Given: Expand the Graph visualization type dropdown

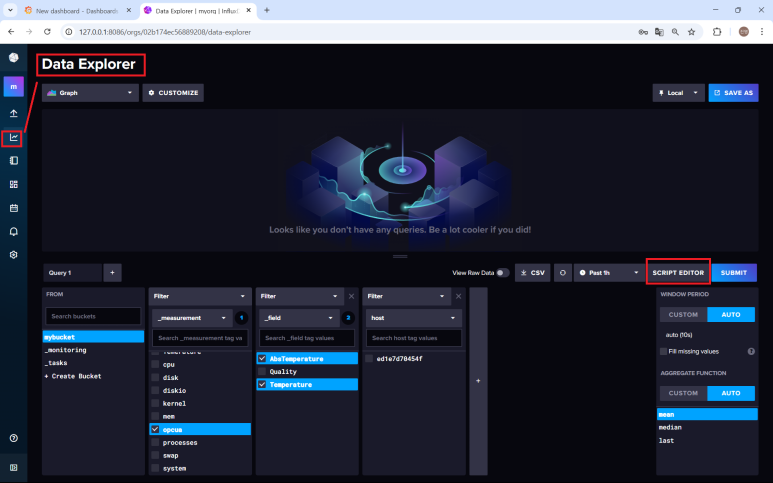Looking at the screenshot, I should pos(90,93).
